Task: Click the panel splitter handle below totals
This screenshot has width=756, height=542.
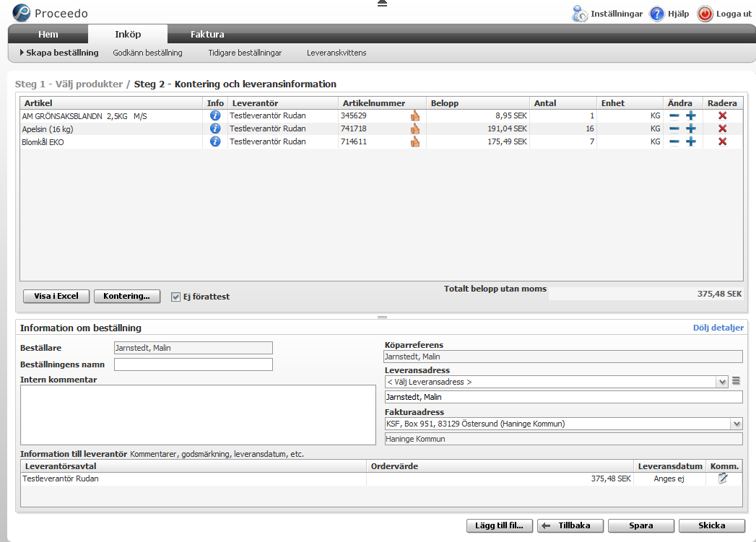Action: 383,317
